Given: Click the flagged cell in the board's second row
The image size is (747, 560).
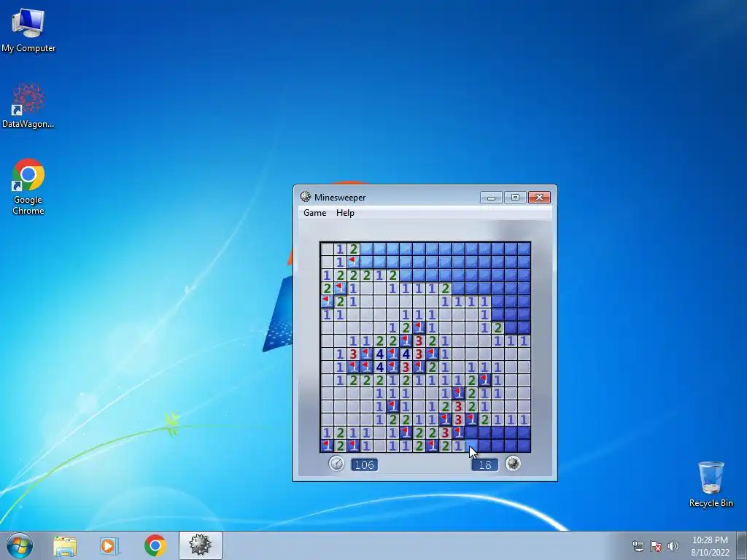Looking at the screenshot, I should [354, 262].
